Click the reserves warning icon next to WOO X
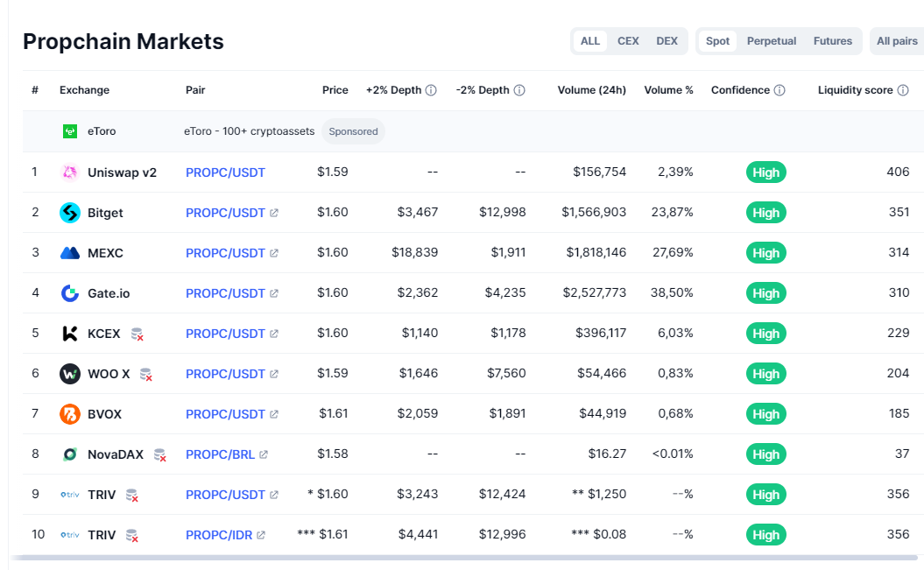 click(145, 375)
